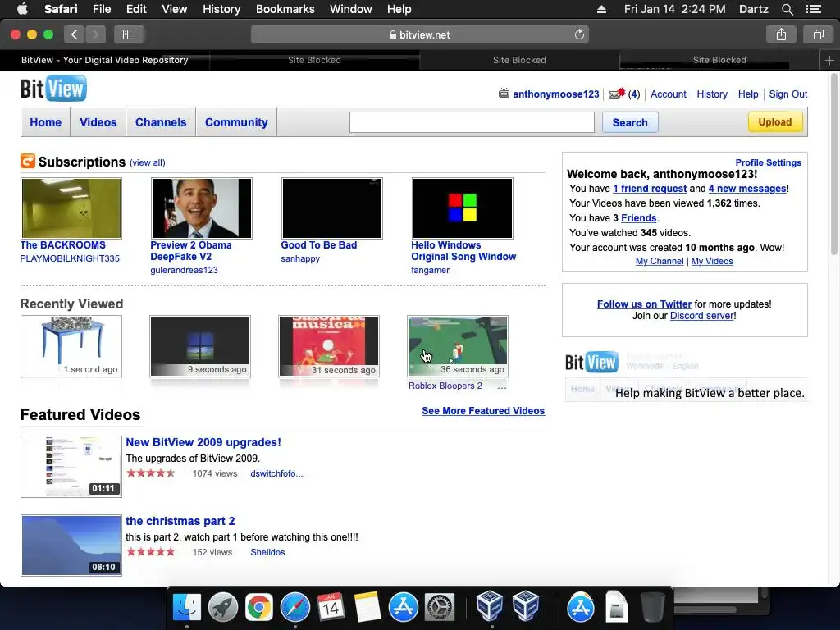
Task: Open System Preferences gear in the Dock
Action: [440, 607]
